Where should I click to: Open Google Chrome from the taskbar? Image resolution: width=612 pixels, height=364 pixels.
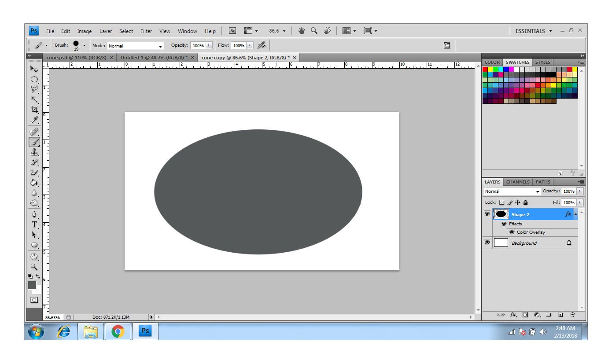tap(118, 331)
